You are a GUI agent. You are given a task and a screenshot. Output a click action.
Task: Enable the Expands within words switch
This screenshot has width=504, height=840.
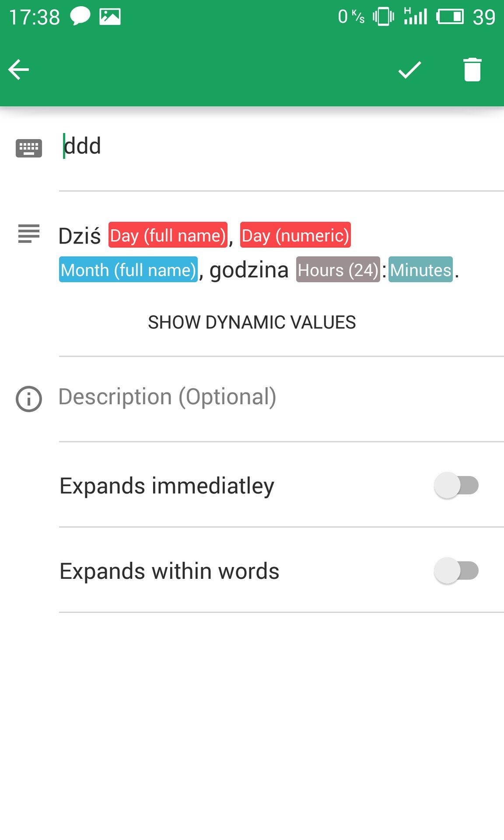pos(456,570)
